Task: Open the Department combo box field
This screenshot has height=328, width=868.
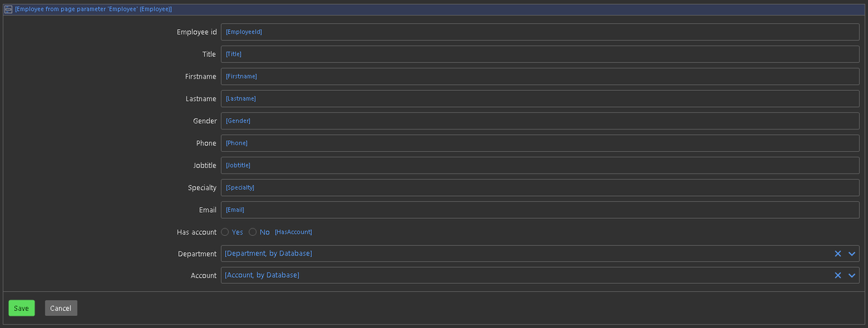Action: (540, 253)
